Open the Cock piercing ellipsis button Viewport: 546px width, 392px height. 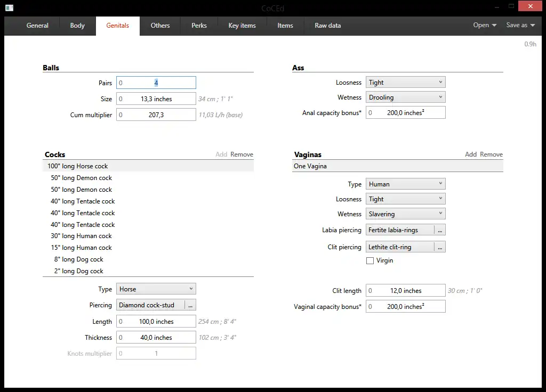[190, 305]
